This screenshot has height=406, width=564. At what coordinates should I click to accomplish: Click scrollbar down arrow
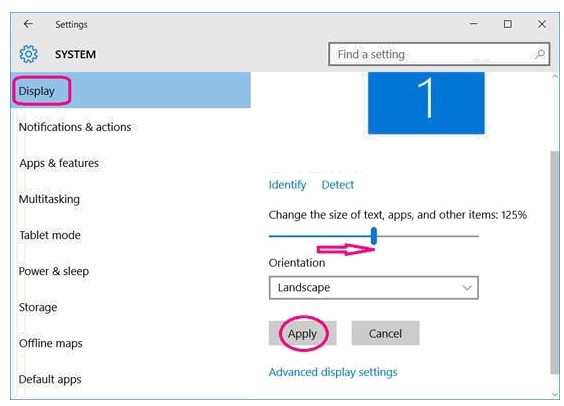tap(555, 394)
